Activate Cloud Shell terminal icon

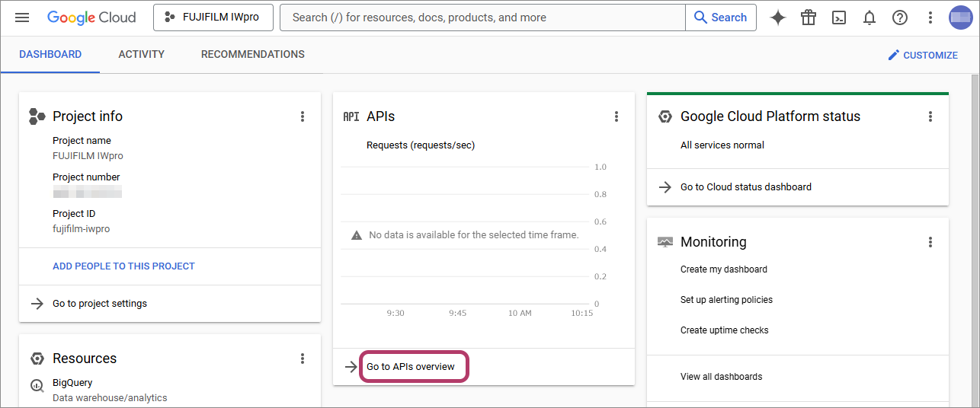(839, 18)
